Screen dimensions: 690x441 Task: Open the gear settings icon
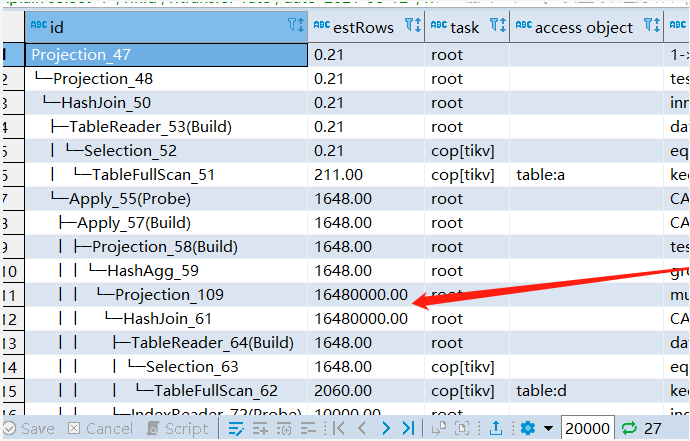pyautogui.click(x=528, y=428)
